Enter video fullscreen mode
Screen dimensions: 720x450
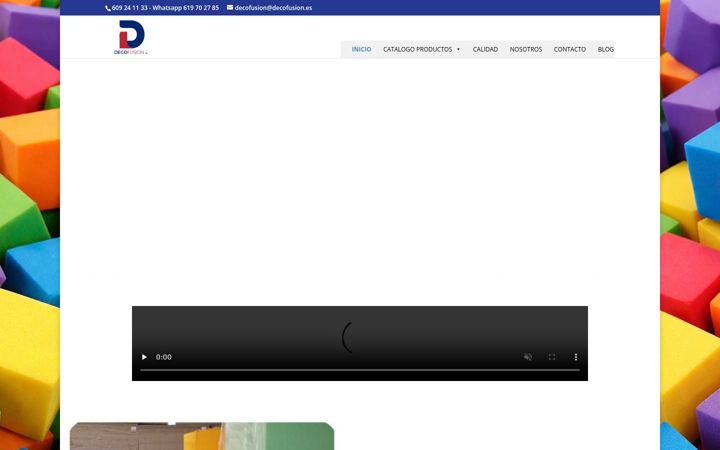552,357
